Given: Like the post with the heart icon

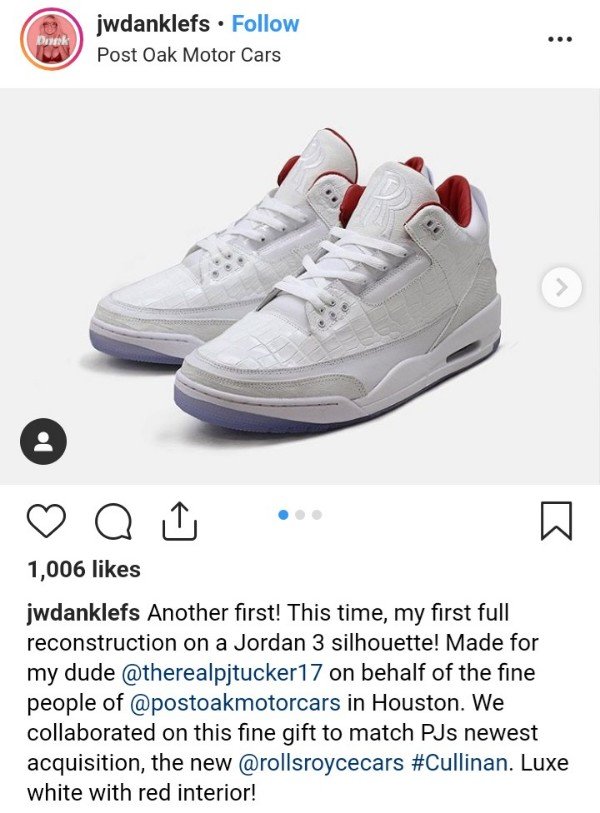Looking at the screenshot, I should coord(46,521).
